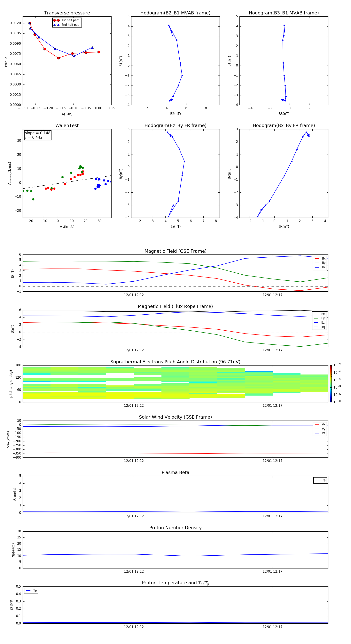Click the "Np(#/cc)" y-axis label
Image resolution: width=351 pixels, height=644 pixels.
click(13, 550)
